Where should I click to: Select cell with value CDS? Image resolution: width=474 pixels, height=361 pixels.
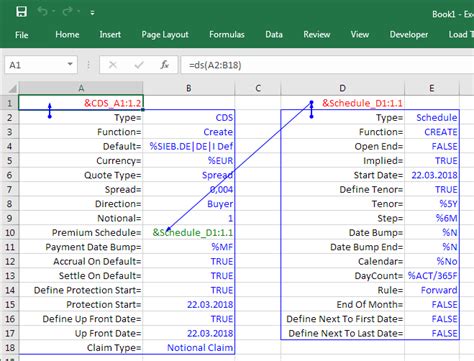coord(189,117)
